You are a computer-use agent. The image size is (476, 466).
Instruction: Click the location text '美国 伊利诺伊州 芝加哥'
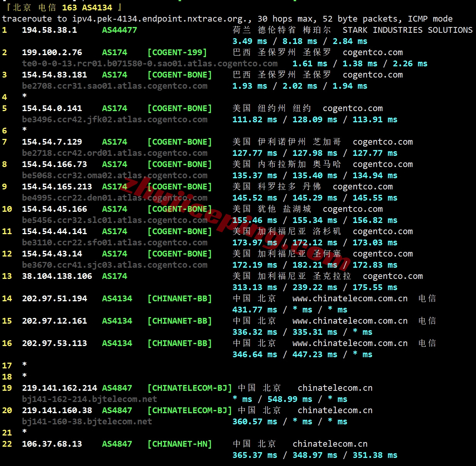287,142
